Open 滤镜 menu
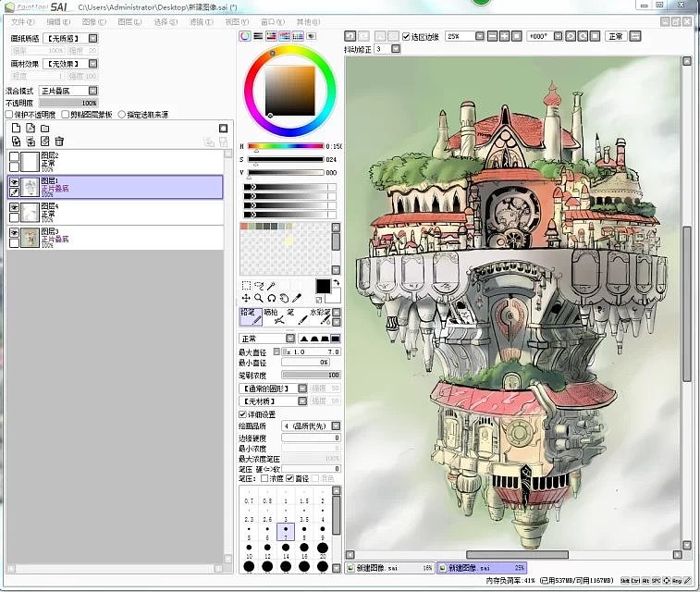Screen dimensions: 700x592 click(x=201, y=22)
